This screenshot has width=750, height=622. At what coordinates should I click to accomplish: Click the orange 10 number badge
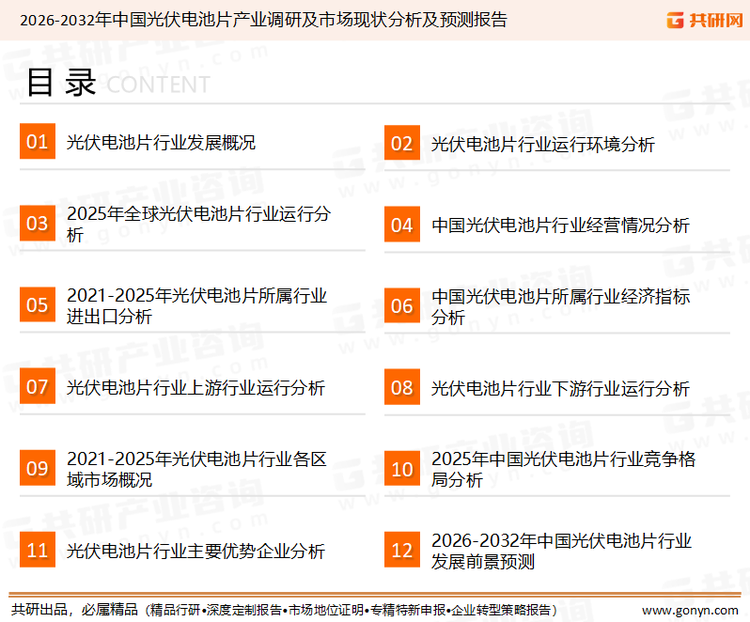pyautogui.click(x=402, y=469)
